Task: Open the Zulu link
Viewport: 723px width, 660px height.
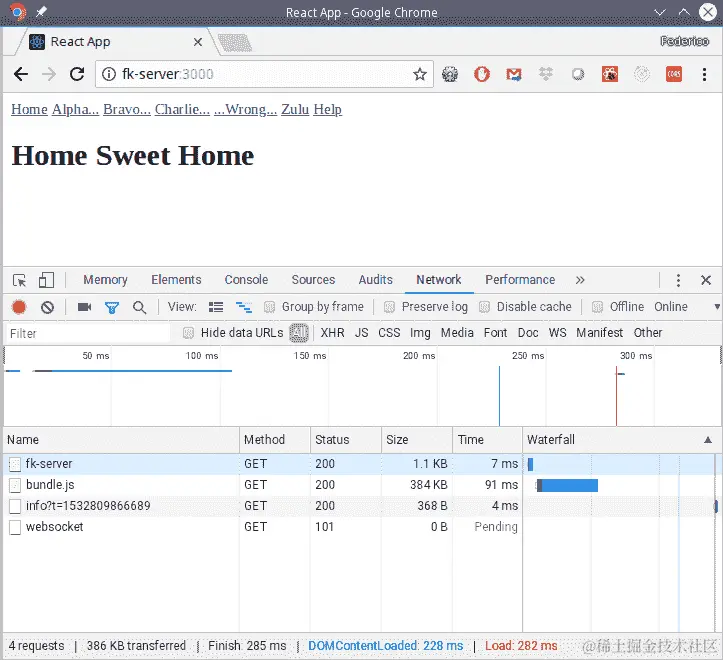Action: pyautogui.click(x=295, y=109)
